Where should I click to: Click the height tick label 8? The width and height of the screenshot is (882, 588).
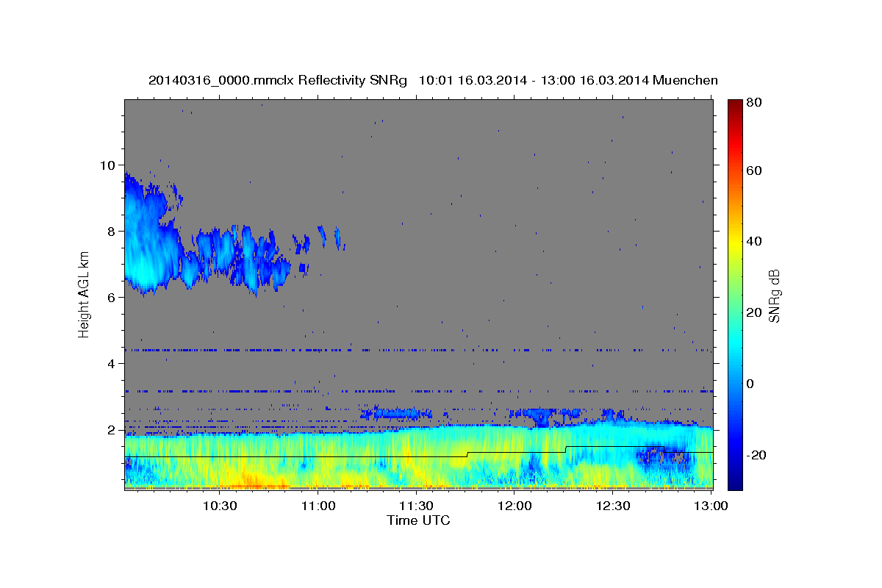tap(112, 231)
